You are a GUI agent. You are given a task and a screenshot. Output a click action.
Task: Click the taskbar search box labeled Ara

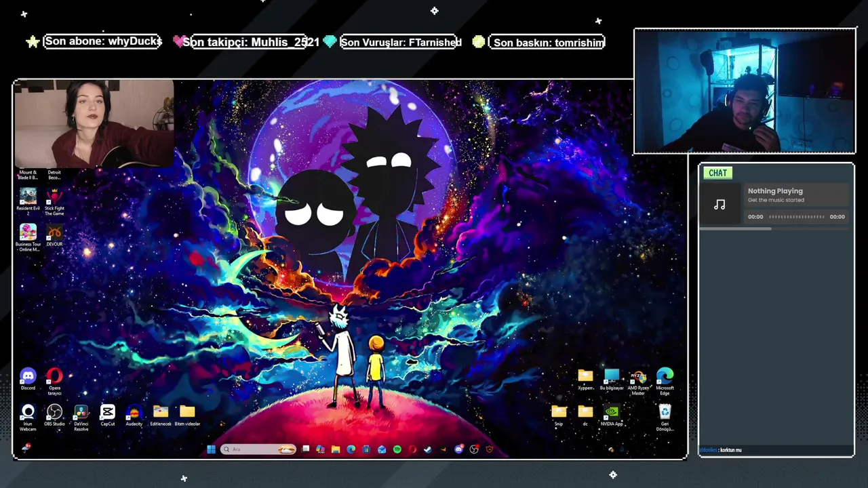pyautogui.click(x=258, y=449)
